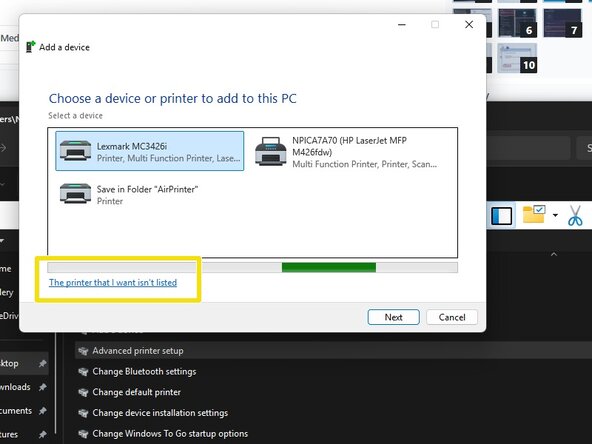The width and height of the screenshot is (592, 444).
Task: Click the device search progress bar
Action: 253,267
